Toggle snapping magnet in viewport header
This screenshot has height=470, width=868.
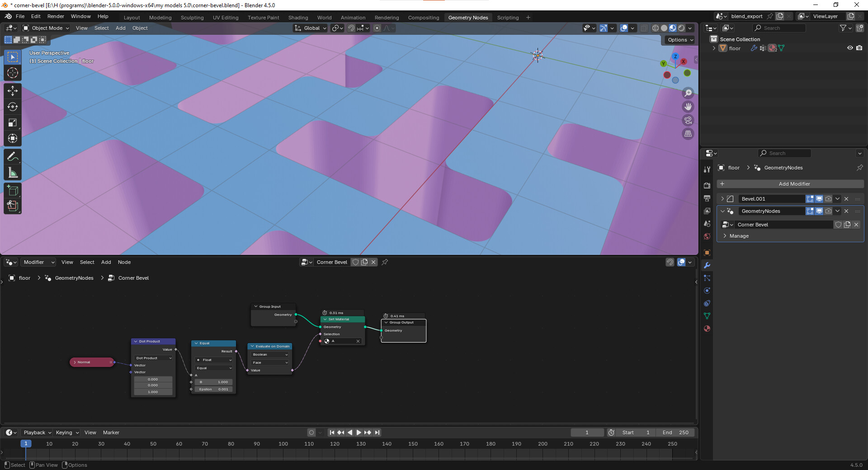pos(351,28)
